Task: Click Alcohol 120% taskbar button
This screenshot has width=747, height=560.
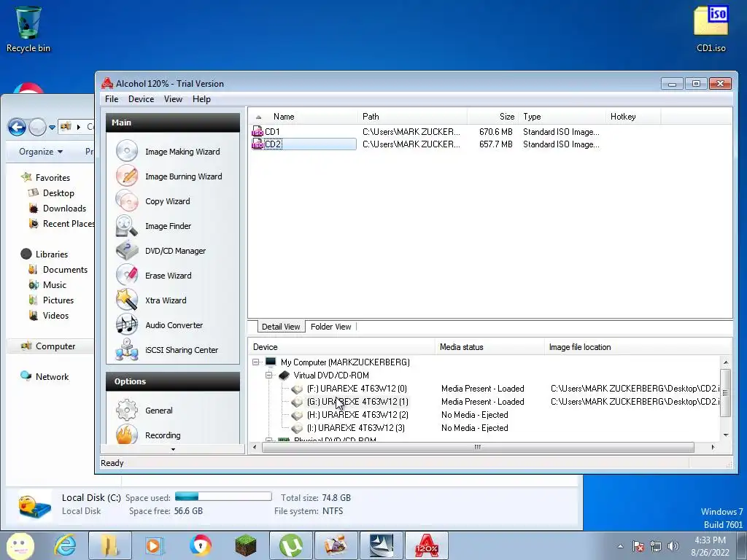Action: point(426,545)
